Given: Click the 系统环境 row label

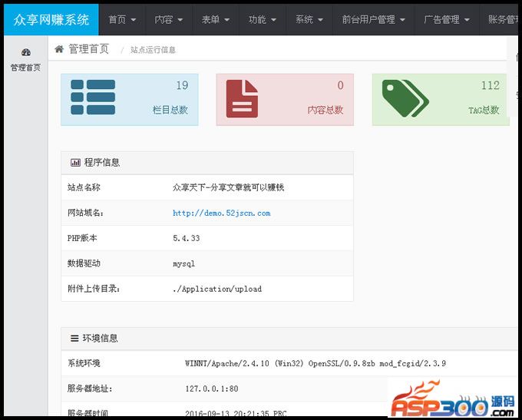Looking at the screenshot, I should tap(84, 363).
